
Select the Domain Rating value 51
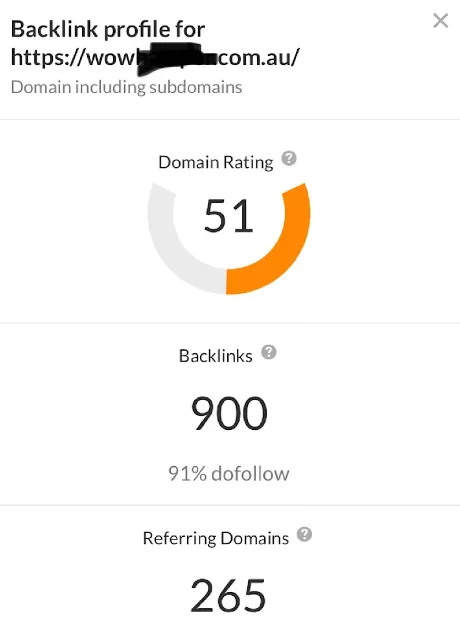click(x=229, y=216)
